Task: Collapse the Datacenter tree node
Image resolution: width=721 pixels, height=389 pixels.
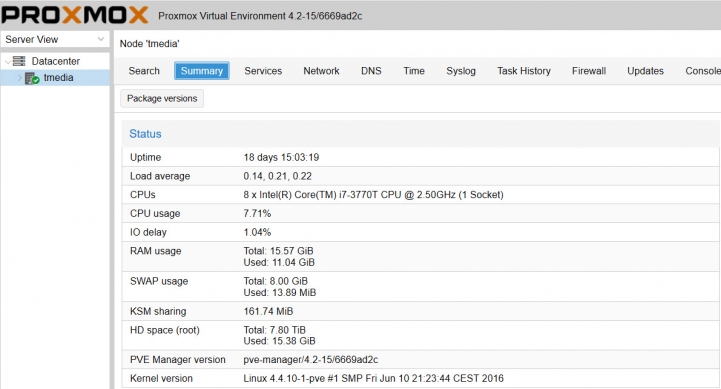Action: (x=7, y=61)
